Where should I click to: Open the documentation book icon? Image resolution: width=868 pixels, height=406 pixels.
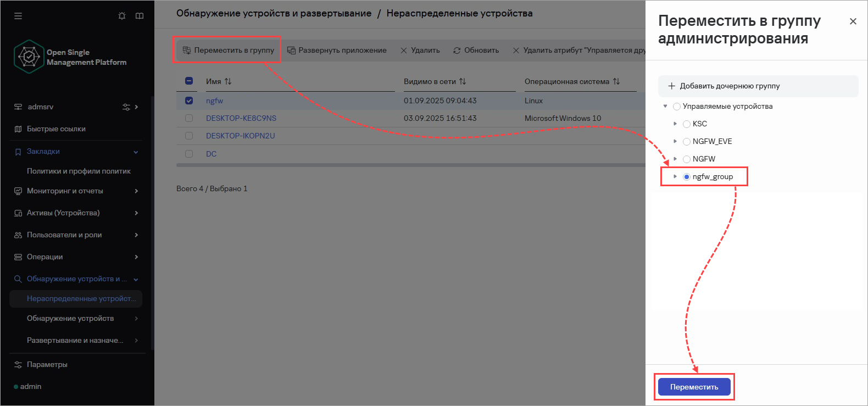coord(140,16)
